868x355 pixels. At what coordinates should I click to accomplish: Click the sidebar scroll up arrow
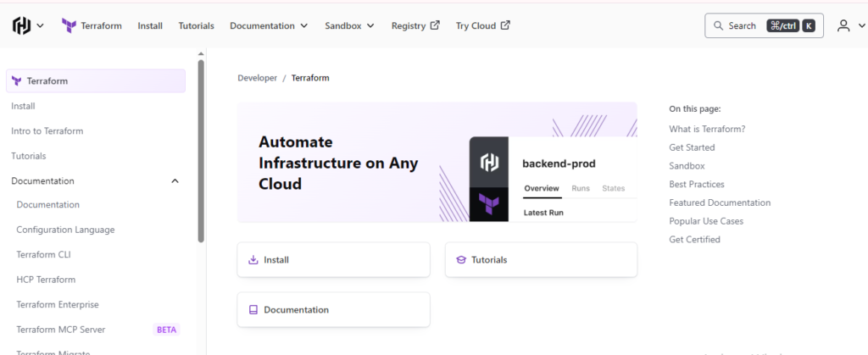click(x=201, y=53)
